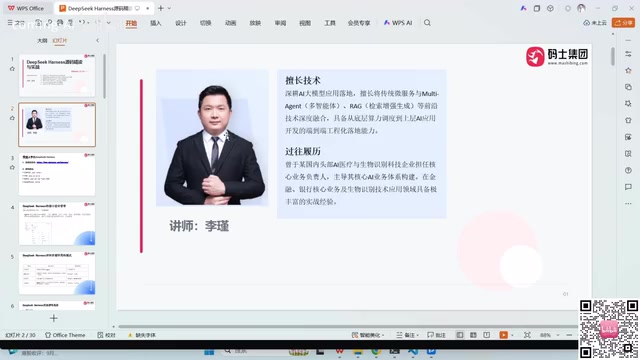Click the sliders settings icon in right sidebar
This screenshot has height=360, width=640.
coord(629,54)
